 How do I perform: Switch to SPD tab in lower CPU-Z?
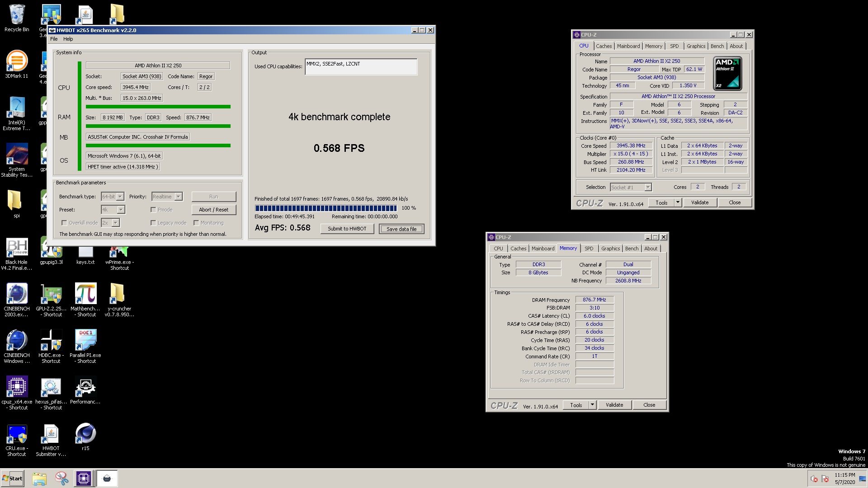(589, 249)
